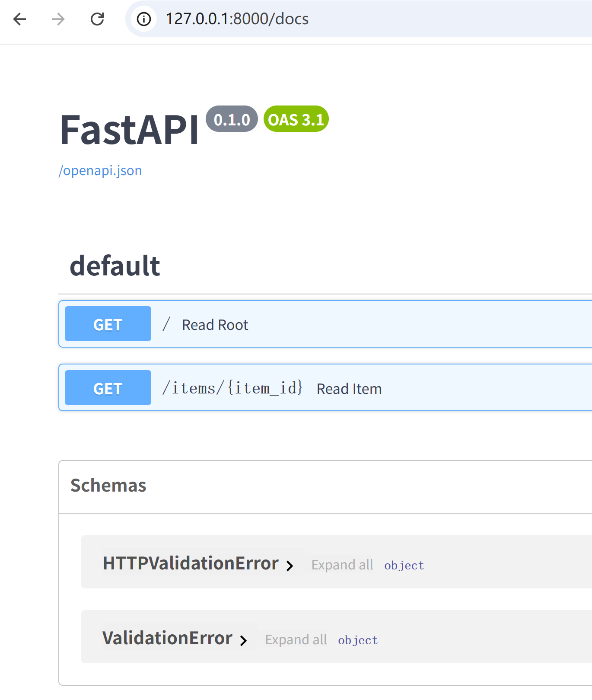
Task: Click the Read Item summary text
Action: click(349, 389)
